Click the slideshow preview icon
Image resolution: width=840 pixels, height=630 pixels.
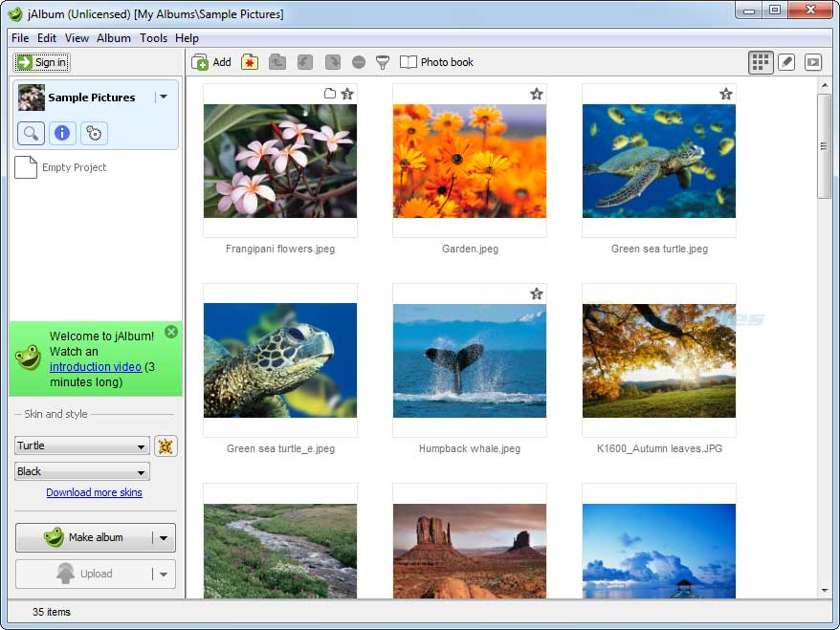point(812,62)
